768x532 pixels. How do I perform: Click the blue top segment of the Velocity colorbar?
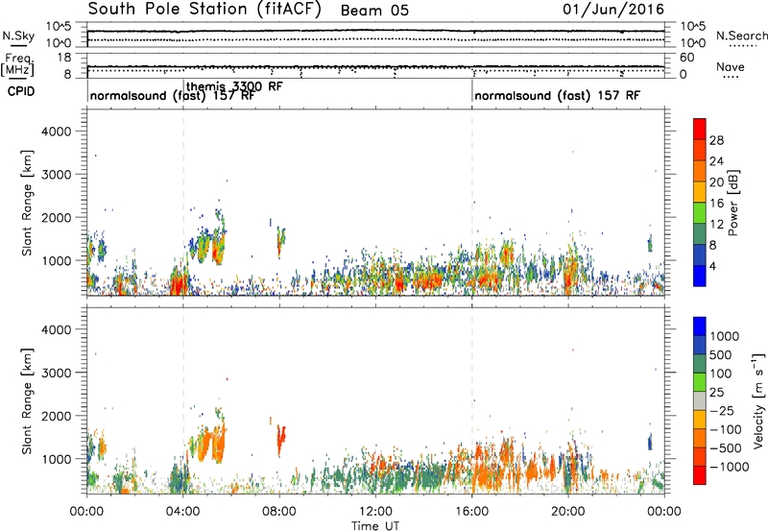(700, 326)
